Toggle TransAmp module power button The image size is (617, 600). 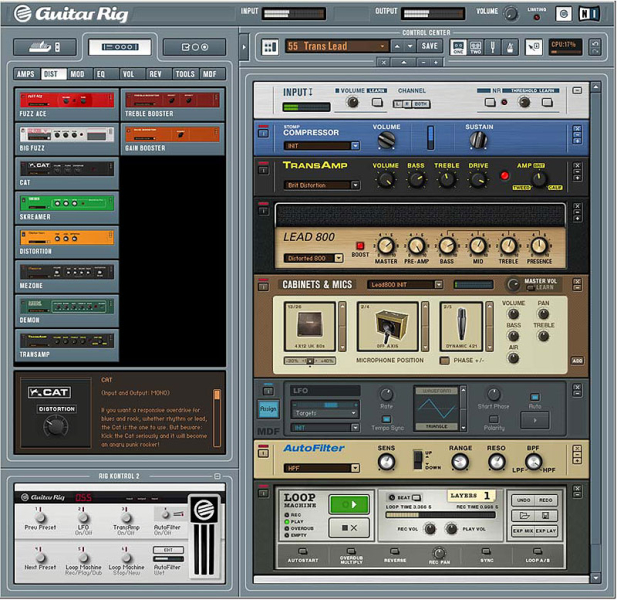point(263,170)
